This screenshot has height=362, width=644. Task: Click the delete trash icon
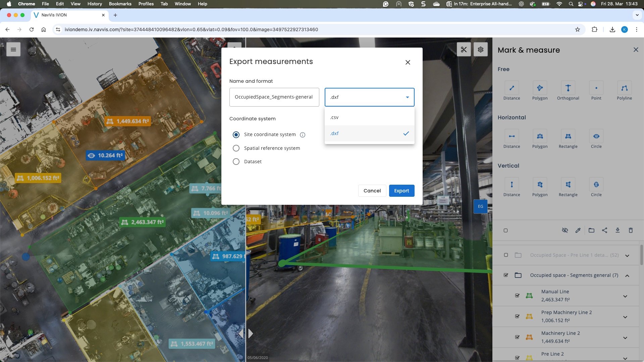click(x=631, y=230)
